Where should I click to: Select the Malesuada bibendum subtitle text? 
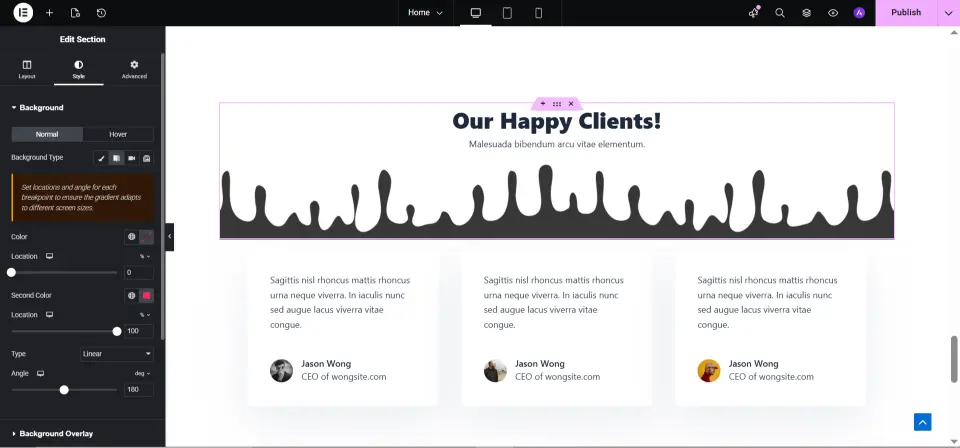[x=557, y=144]
